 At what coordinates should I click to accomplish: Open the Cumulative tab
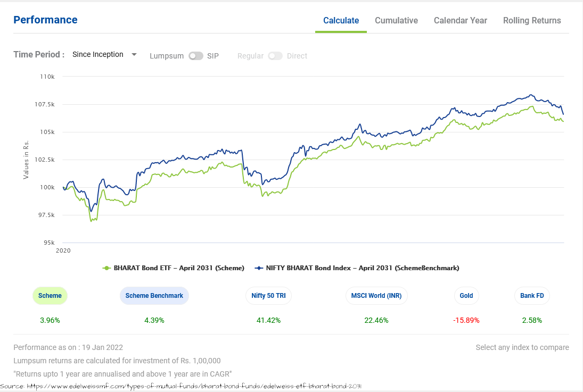coord(396,20)
